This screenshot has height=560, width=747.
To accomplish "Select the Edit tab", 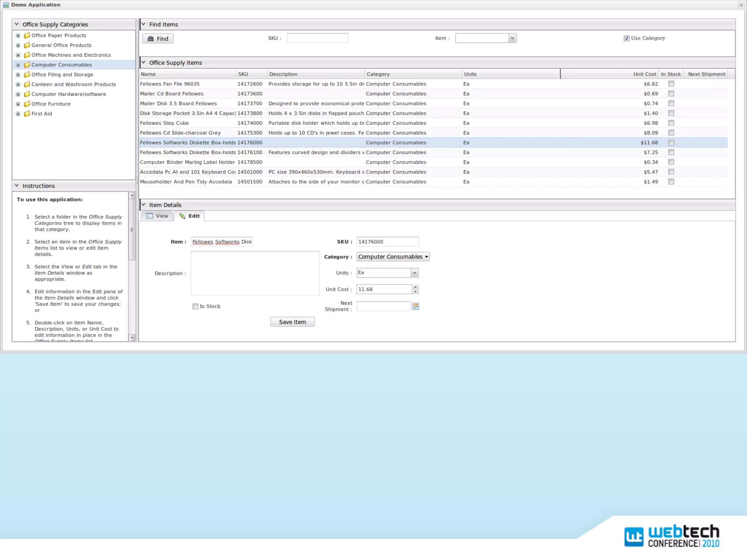I will pos(190,216).
